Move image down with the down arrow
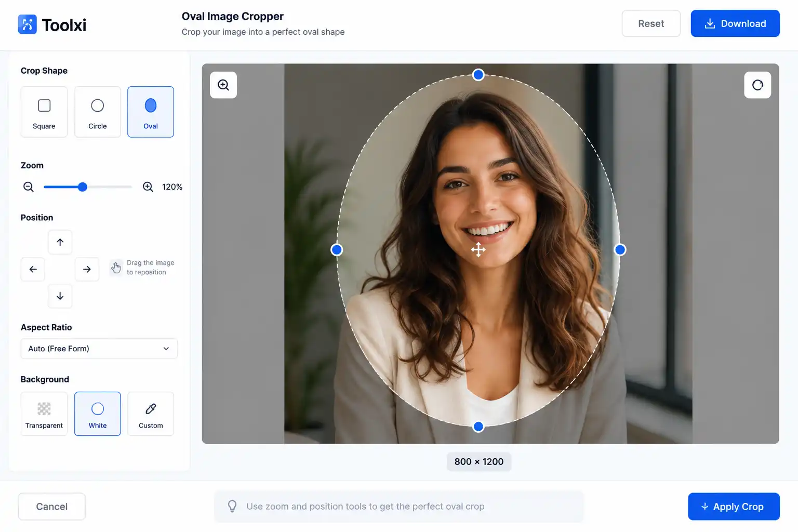 (x=60, y=296)
